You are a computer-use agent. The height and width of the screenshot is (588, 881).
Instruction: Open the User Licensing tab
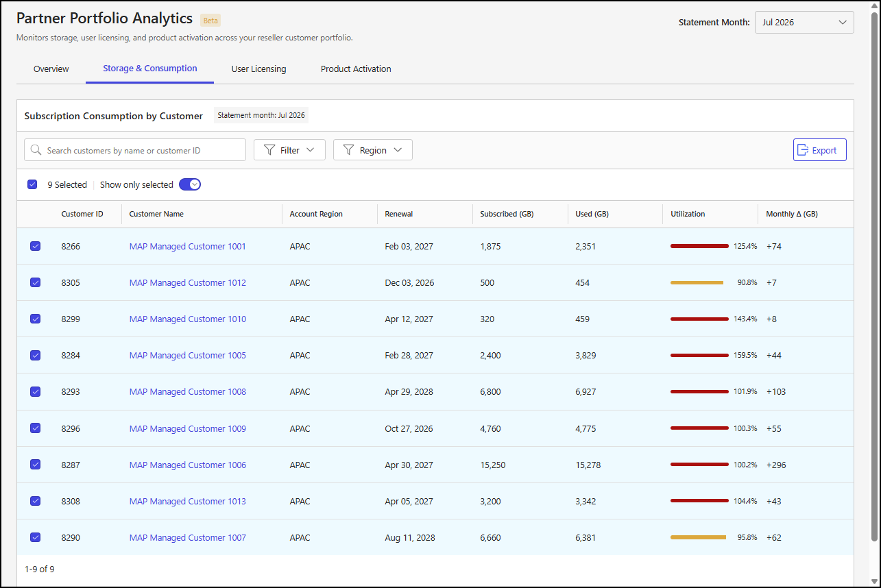tap(258, 69)
